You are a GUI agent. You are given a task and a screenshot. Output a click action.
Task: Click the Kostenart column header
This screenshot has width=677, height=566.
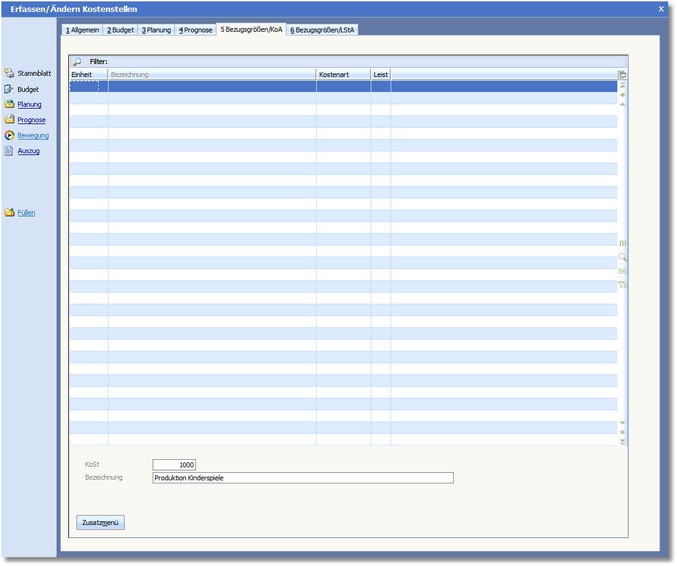(x=342, y=75)
